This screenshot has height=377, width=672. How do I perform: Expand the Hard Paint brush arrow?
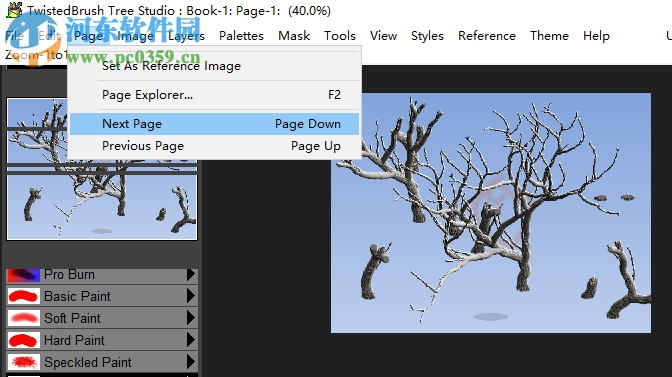tap(191, 340)
